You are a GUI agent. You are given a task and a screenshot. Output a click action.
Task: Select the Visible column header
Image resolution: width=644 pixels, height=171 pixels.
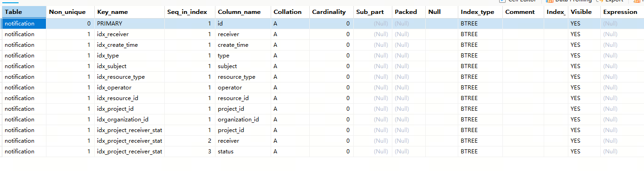(584, 12)
